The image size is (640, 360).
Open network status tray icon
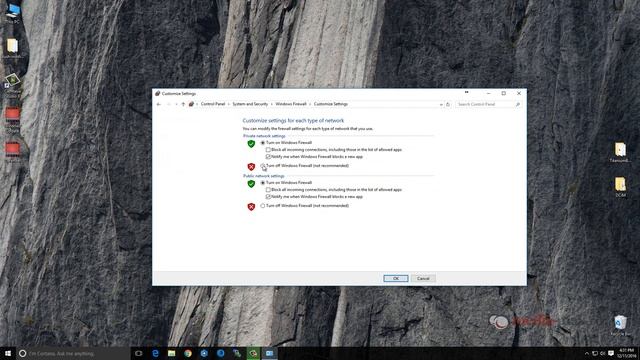pyautogui.click(x=595, y=353)
